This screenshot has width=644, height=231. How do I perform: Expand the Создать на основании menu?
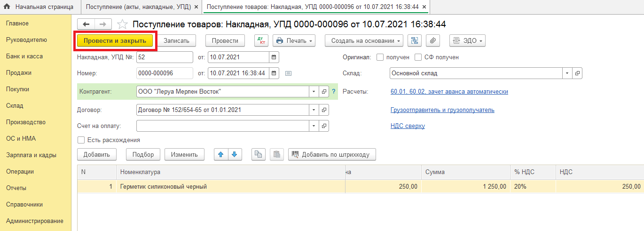[x=364, y=41]
